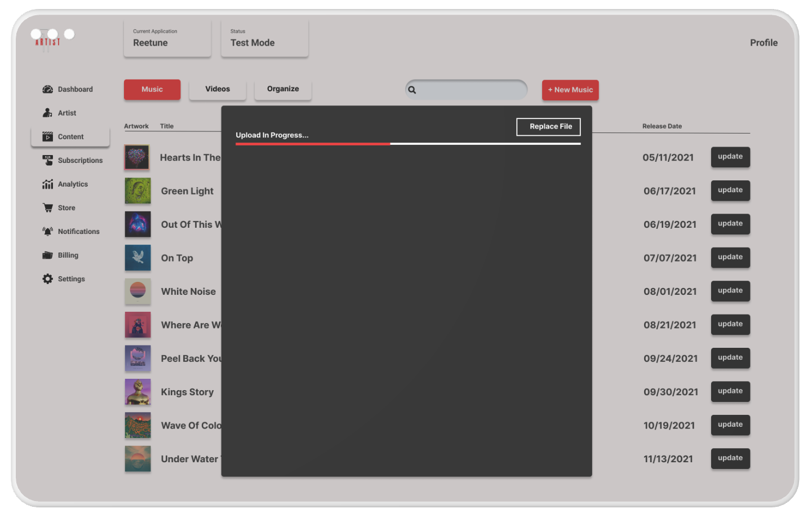Click the Dashboard gauge icon in sidebar
This screenshot has height=522, width=812.
pyautogui.click(x=48, y=90)
